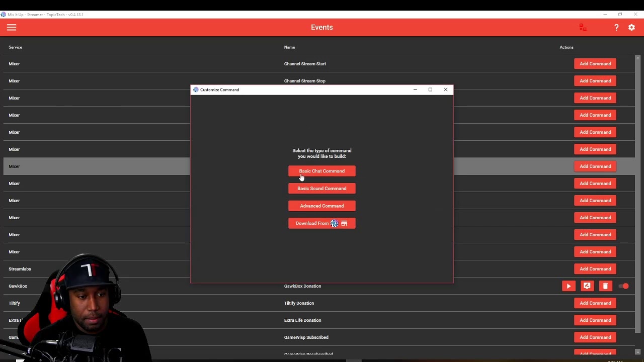Toggle the GawkBox Donation command enabled switch
The image size is (644, 362).
tap(624, 286)
